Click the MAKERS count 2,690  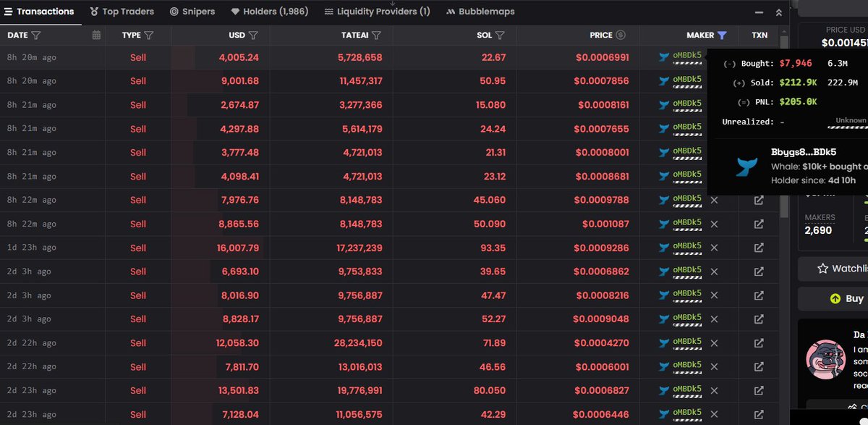tap(818, 230)
